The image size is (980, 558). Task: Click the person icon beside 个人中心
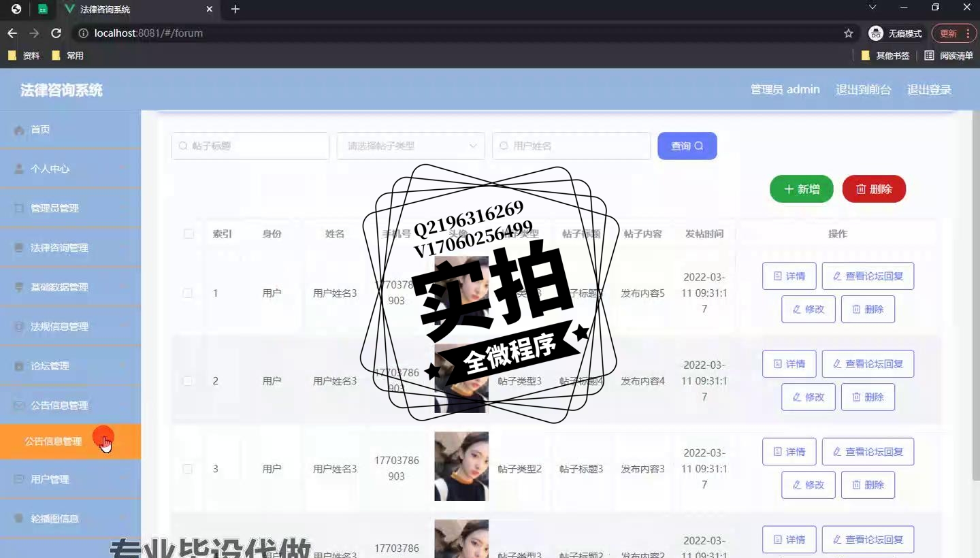coord(19,169)
